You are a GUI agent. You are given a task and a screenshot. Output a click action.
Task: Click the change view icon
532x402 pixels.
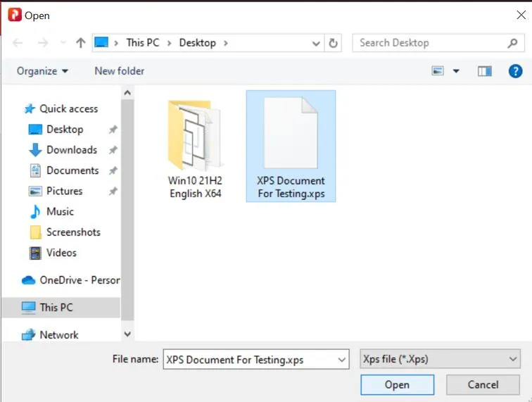pyautogui.click(x=438, y=71)
